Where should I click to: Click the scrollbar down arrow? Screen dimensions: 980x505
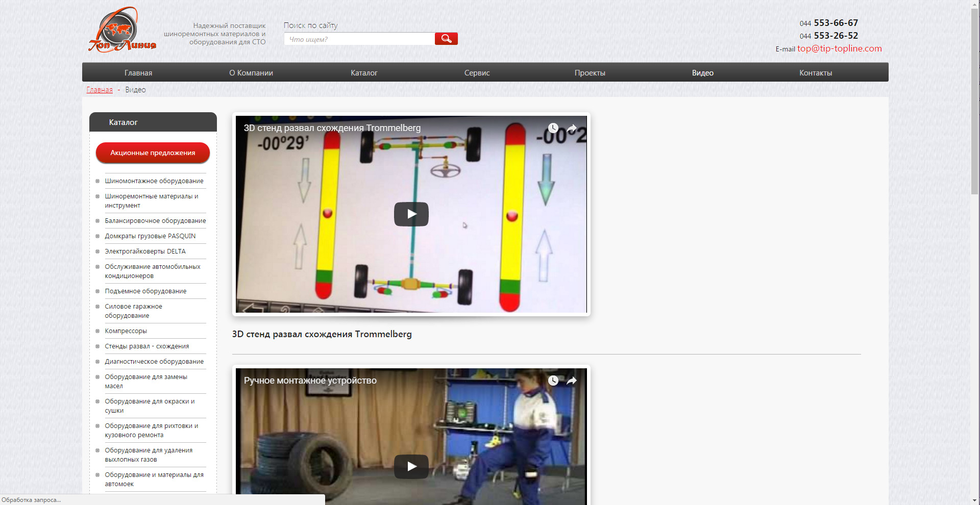coord(975,501)
